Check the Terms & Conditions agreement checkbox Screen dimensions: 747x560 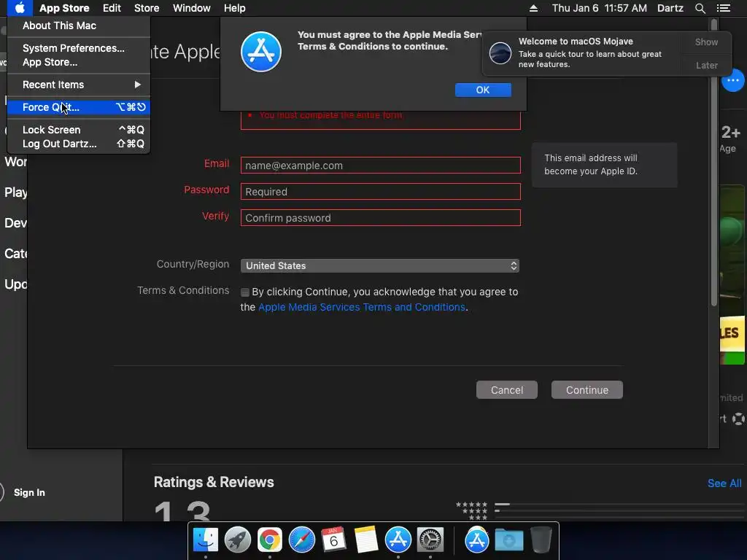[x=245, y=292]
